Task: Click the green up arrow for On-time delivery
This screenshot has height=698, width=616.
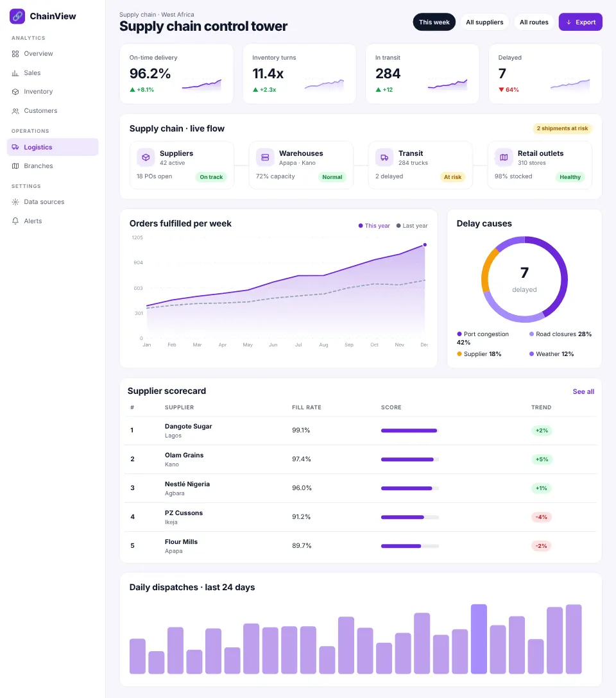Action: [132, 90]
